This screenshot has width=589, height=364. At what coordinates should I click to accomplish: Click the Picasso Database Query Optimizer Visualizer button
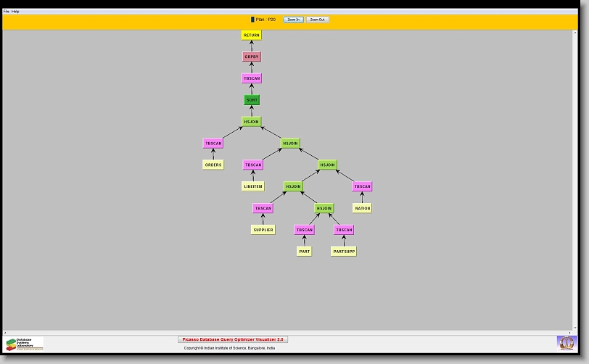coord(233,339)
